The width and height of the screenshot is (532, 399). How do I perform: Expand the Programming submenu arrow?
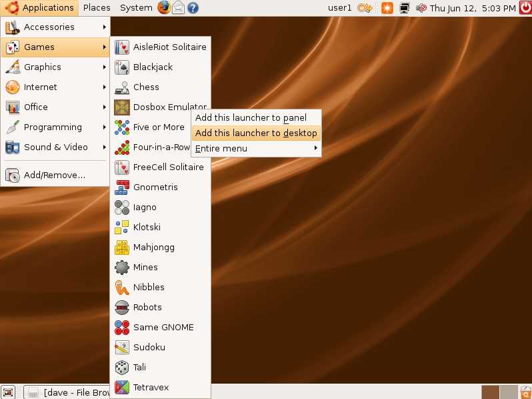coord(105,127)
